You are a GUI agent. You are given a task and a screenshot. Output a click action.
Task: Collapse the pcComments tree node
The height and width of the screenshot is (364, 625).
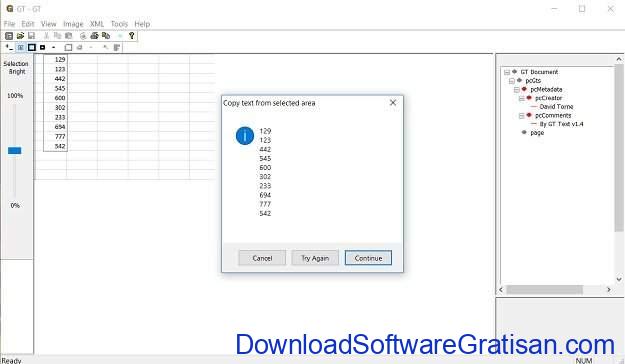click(521, 116)
